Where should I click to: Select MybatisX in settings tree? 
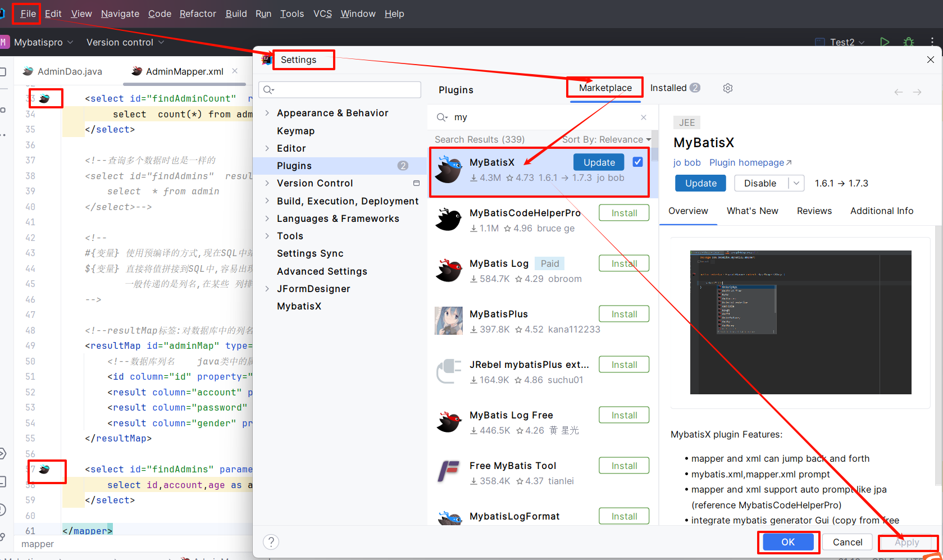(x=299, y=306)
